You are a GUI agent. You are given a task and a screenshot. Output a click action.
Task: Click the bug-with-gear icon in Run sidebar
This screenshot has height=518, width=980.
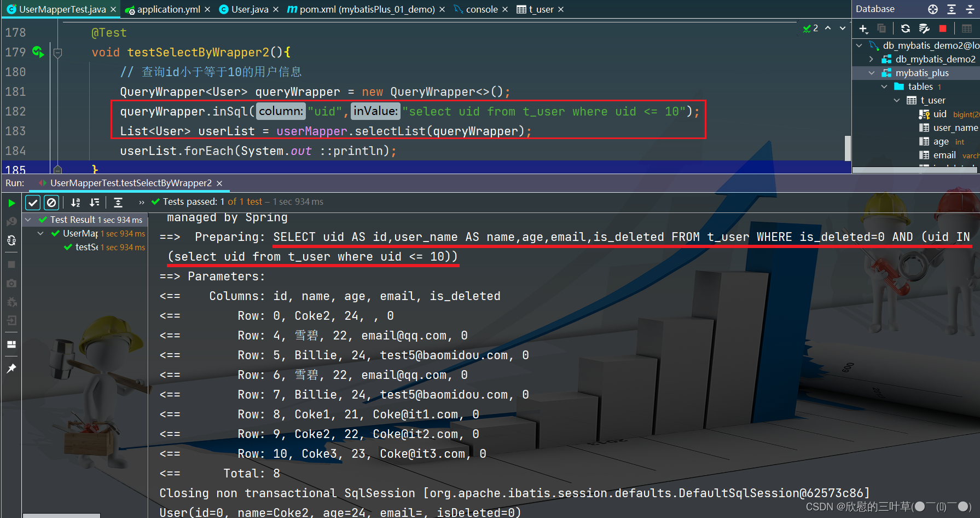11,302
